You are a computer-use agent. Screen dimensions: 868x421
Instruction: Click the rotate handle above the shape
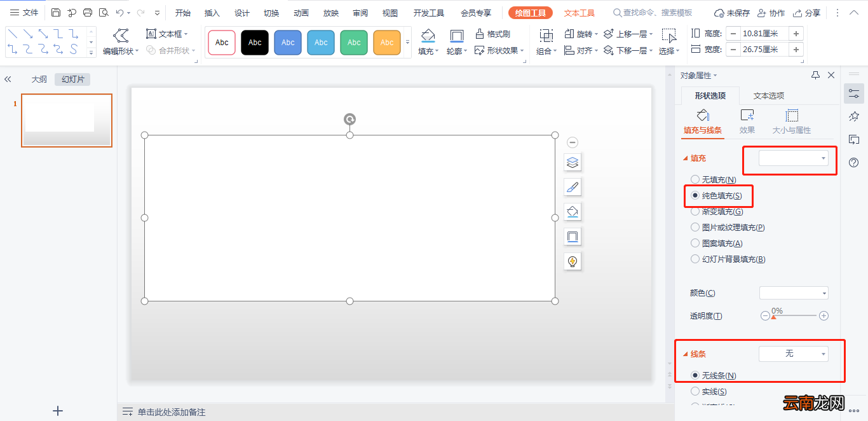click(x=349, y=119)
